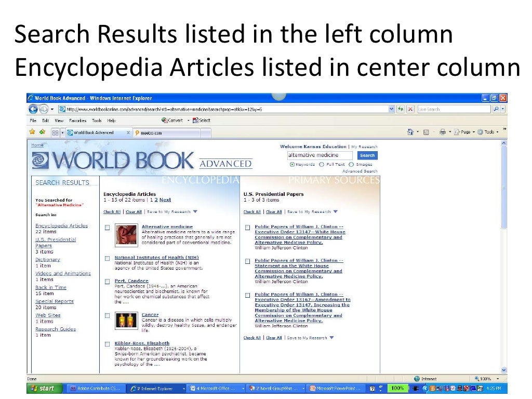Click the Internet zone globe icon
This screenshot has height=399, width=532.
[x=417, y=379]
